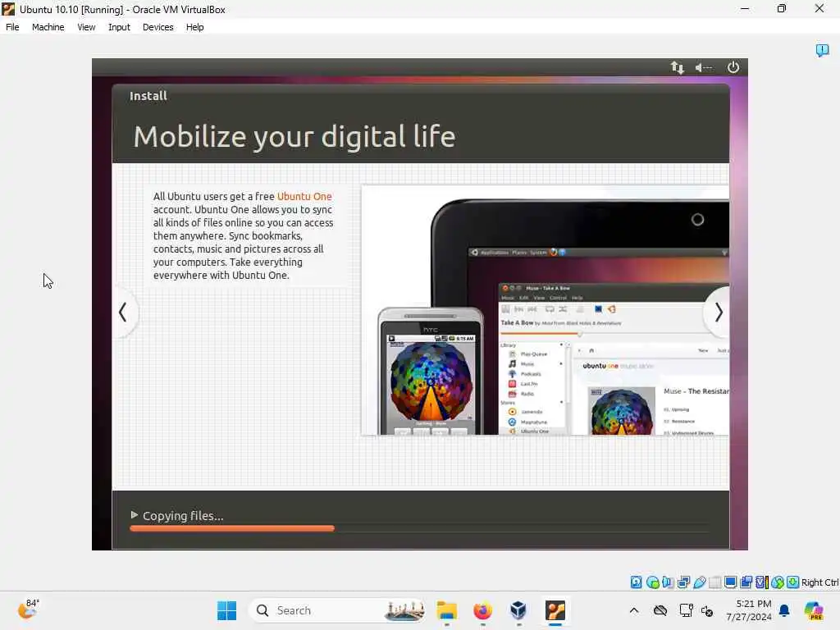Click the Ubuntu power/session icon

click(x=733, y=67)
